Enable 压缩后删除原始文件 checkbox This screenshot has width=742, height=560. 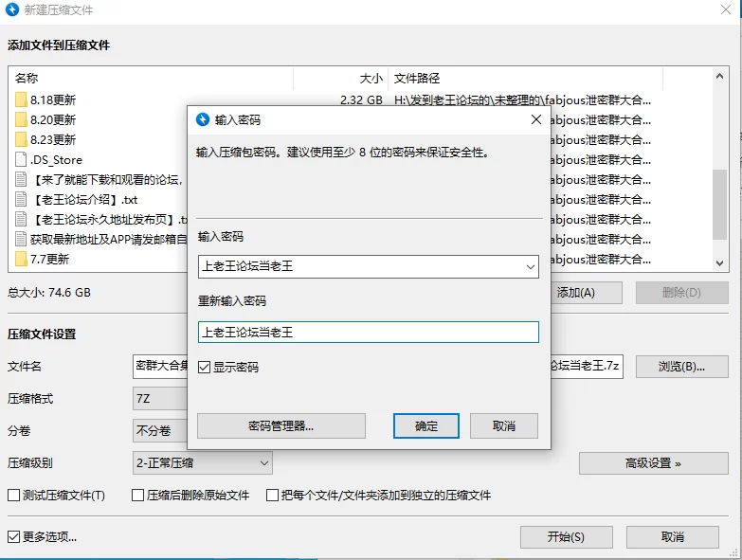click(137, 496)
